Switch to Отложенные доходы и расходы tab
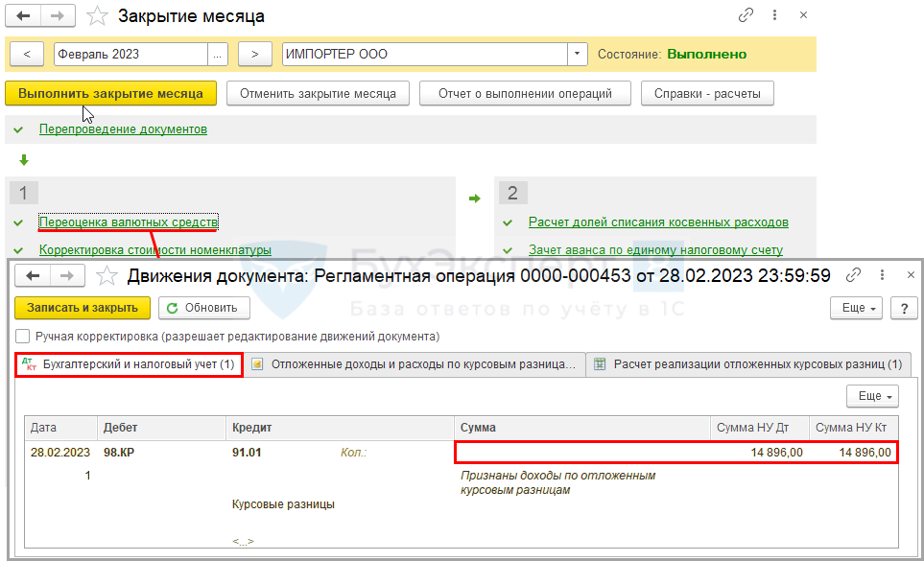 tap(415, 364)
